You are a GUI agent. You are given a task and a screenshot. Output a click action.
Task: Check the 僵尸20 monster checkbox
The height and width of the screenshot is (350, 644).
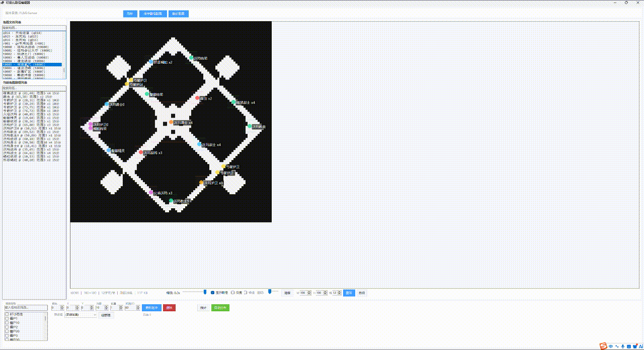(7, 331)
